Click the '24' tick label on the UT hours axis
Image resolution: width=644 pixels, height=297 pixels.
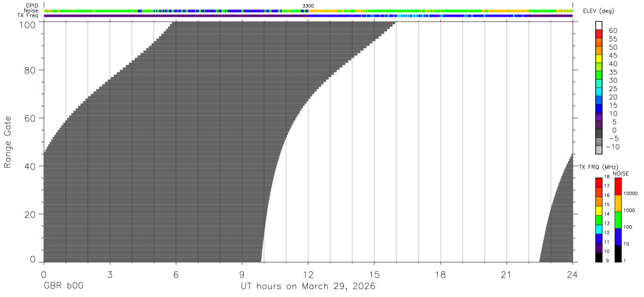pyautogui.click(x=573, y=274)
